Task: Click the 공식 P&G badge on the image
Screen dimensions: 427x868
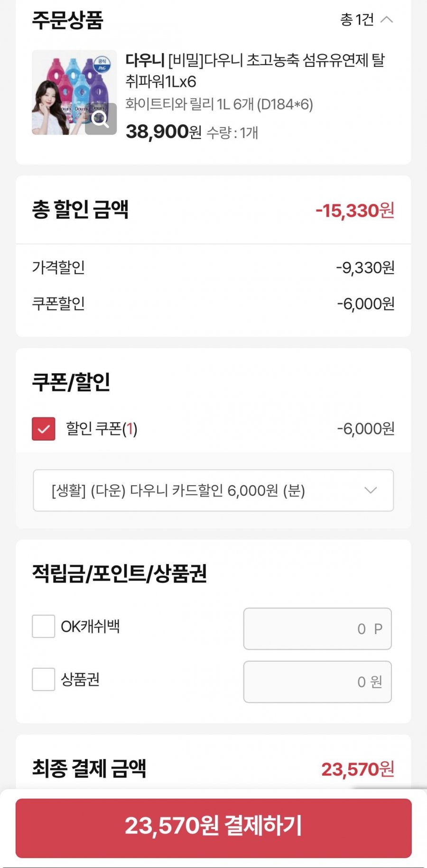Action: click(x=102, y=64)
